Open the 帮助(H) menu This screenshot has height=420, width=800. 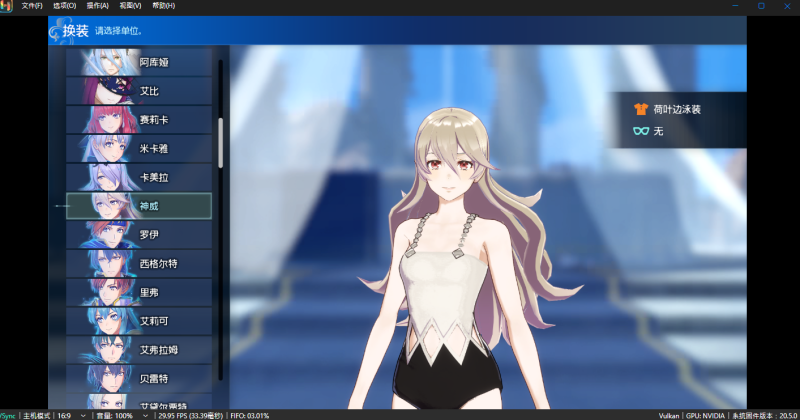point(163,6)
